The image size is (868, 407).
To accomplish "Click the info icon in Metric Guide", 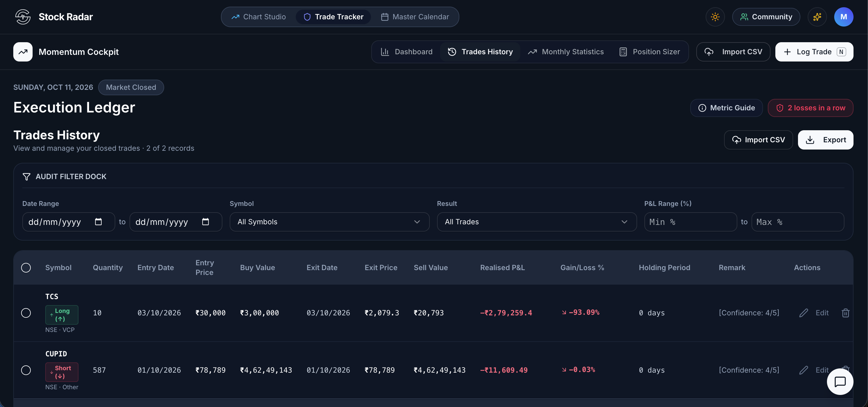I will click(x=702, y=108).
